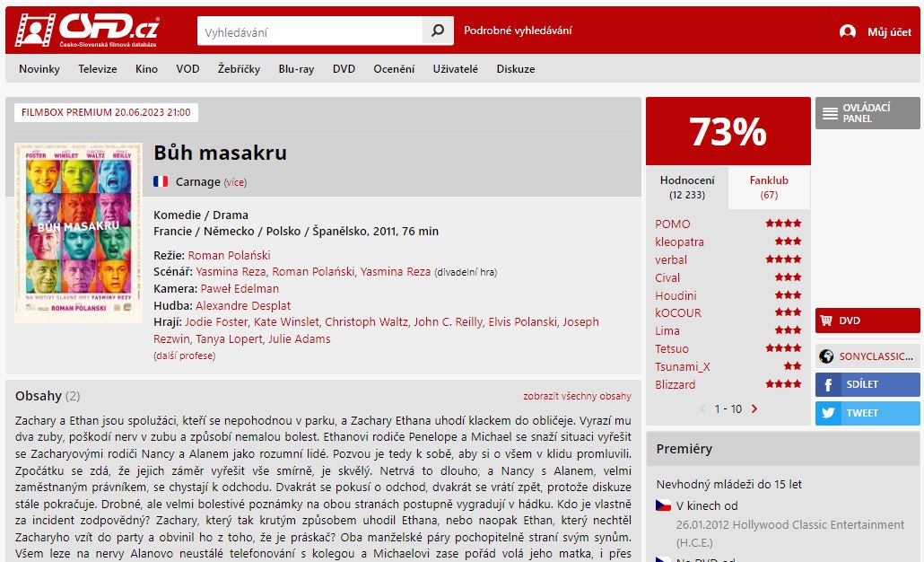Open user Cival's profile

(x=667, y=277)
